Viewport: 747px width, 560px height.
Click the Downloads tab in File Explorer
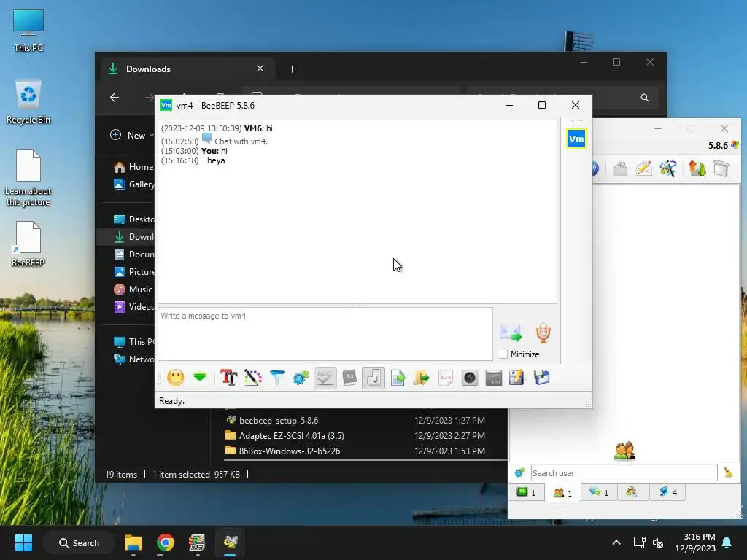188,69
